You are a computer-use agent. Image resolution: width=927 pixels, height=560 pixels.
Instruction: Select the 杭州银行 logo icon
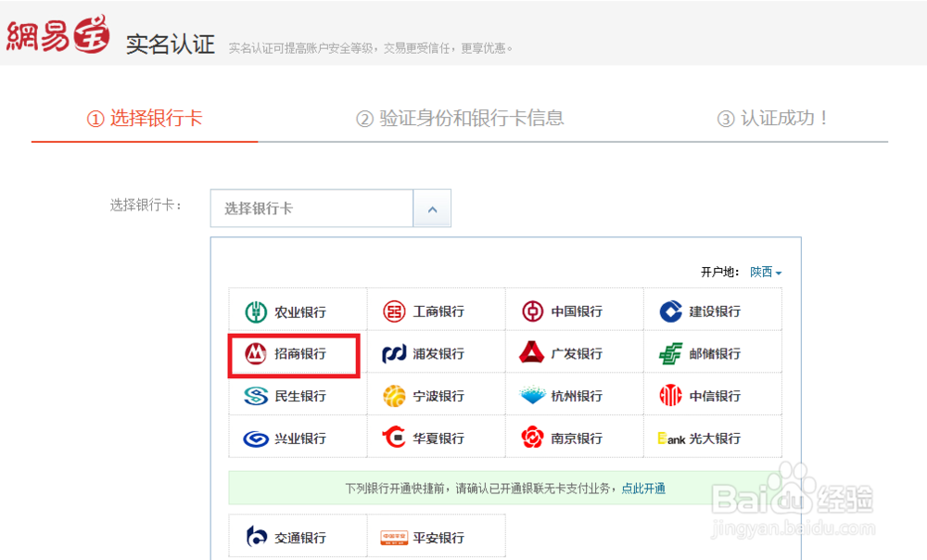[x=532, y=395]
